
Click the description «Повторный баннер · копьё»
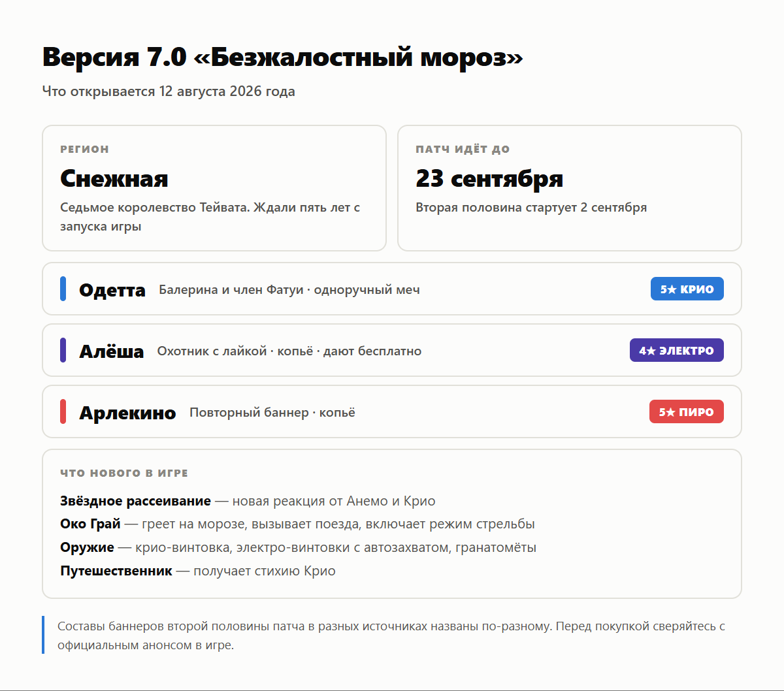click(272, 413)
